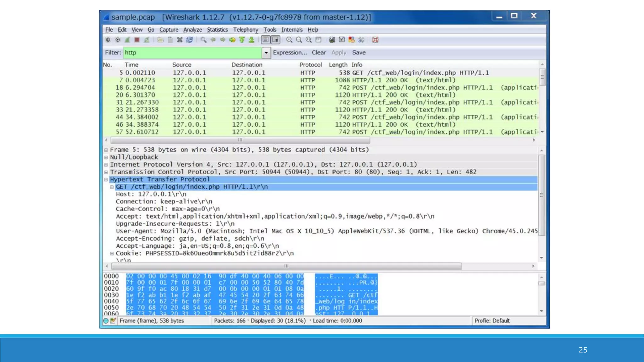The height and width of the screenshot is (362, 644).
Task: Expand the Transmission Control Protocol node
Action: [106, 172]
